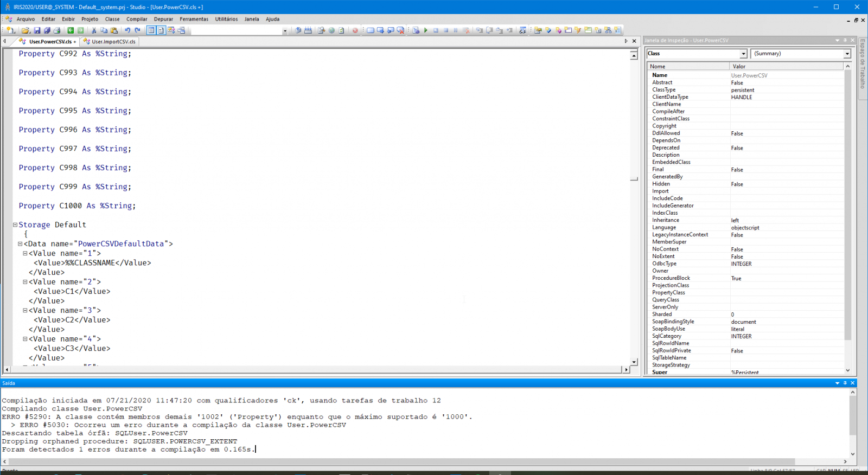Screen dimensions: 868x475
Task: Click the Open folder icon
Action: tap(25, 30)
